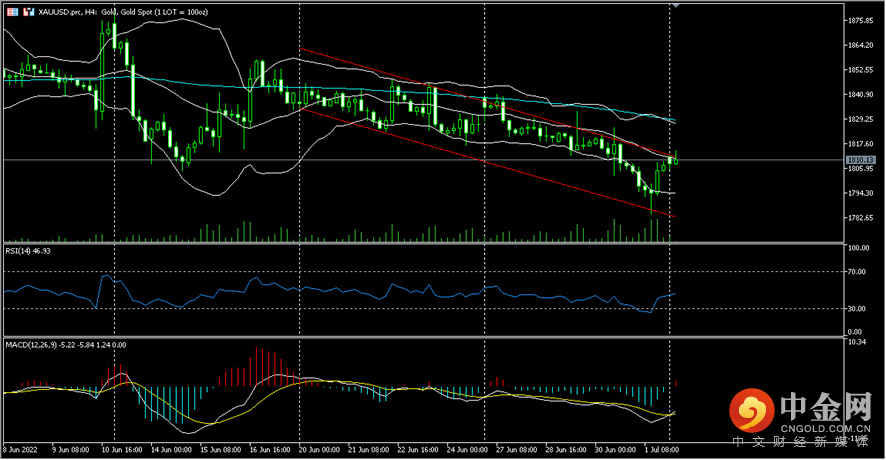Click the 1782.65 price scale label
The image size is (886, 460).
(861, 218)
